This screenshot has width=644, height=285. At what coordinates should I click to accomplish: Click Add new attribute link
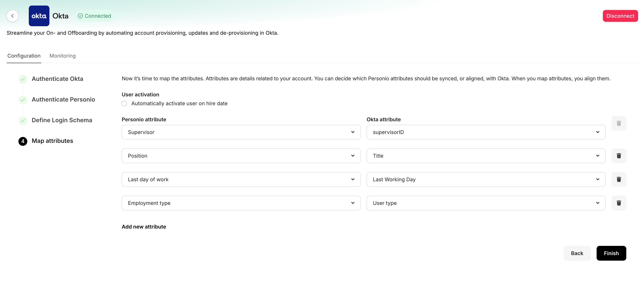pyautogui.click(x=144, y=226)
